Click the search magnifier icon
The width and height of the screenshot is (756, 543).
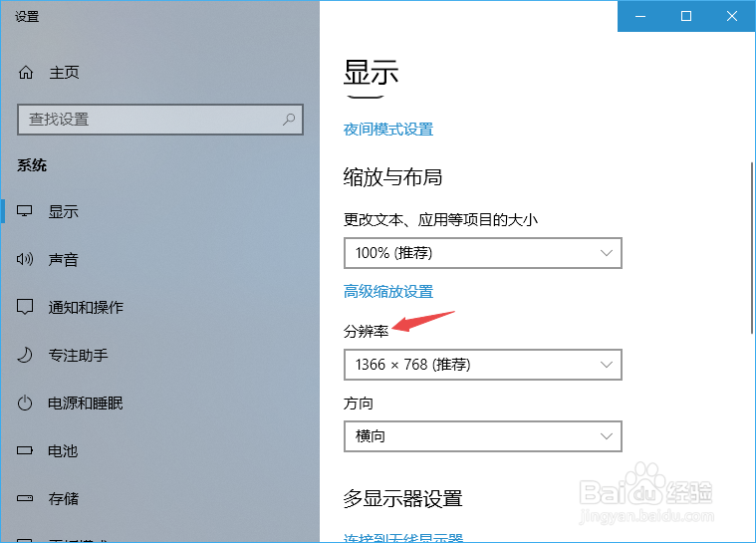pos(289,120)
